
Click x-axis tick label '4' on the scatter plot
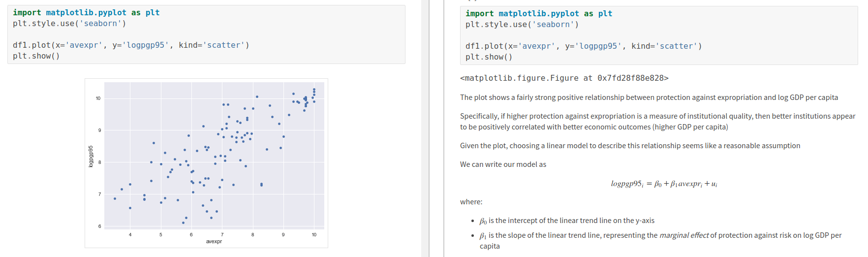130,235
